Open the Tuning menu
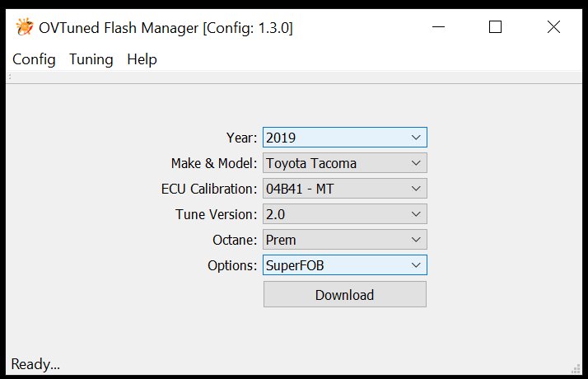This screenshot has height=379, width=588. (x=91, y=59)
